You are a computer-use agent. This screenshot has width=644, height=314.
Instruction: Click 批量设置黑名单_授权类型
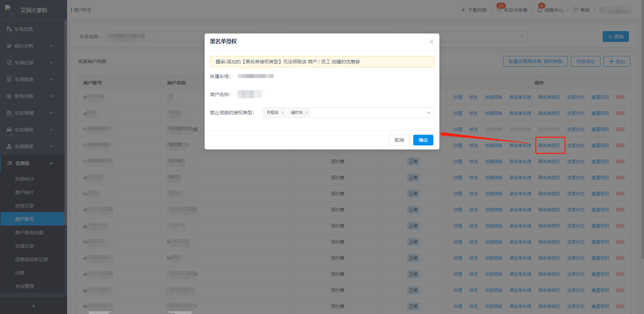[x=535, y=61]
